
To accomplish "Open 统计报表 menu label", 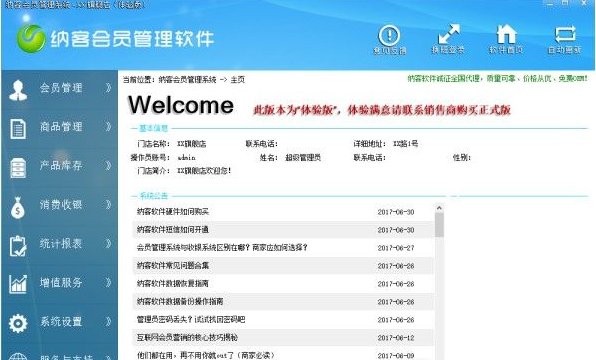I will point(61,243).
